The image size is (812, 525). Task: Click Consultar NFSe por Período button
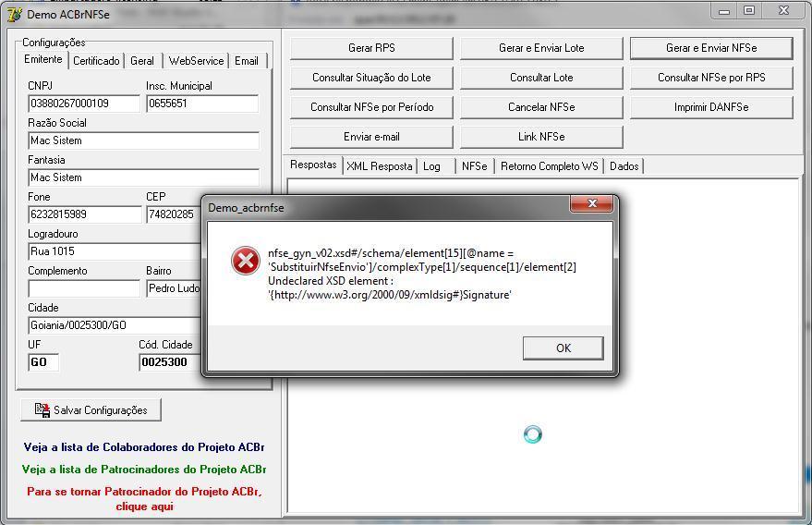point(371,107)
